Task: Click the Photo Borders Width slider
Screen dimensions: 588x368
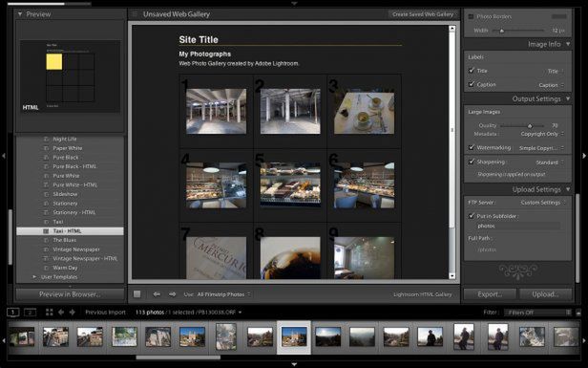Action: coord(517,31)
